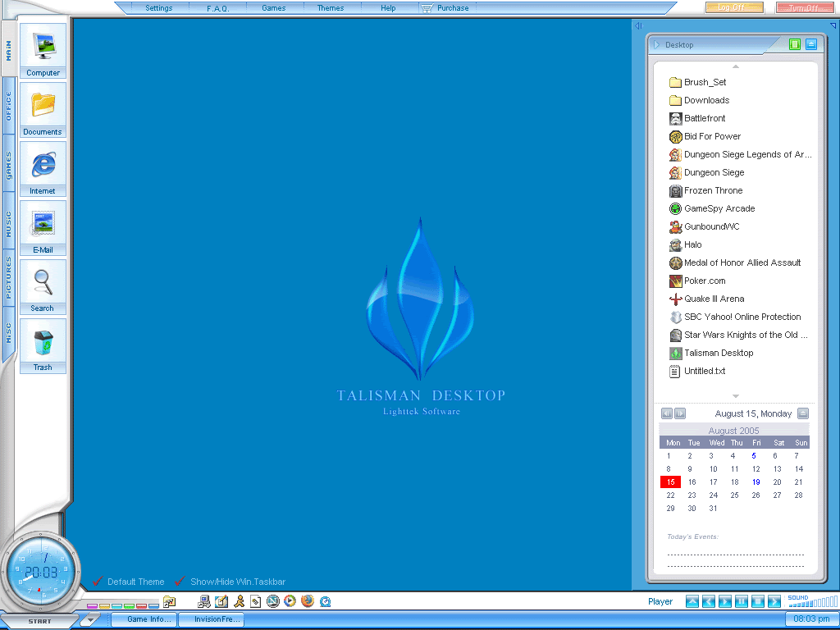Launch Quake III Arena from the desktop list

coord(714,299)
